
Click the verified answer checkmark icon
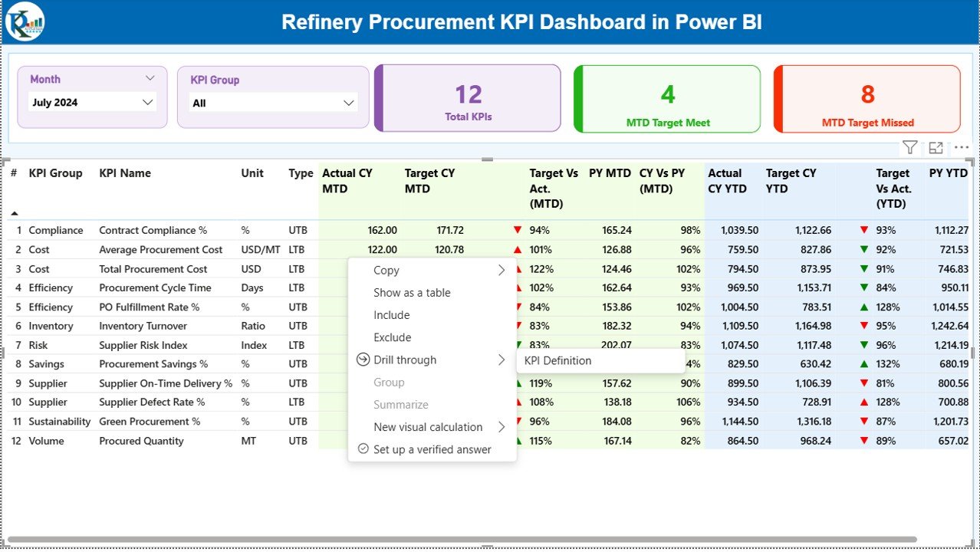coord(363,449)
